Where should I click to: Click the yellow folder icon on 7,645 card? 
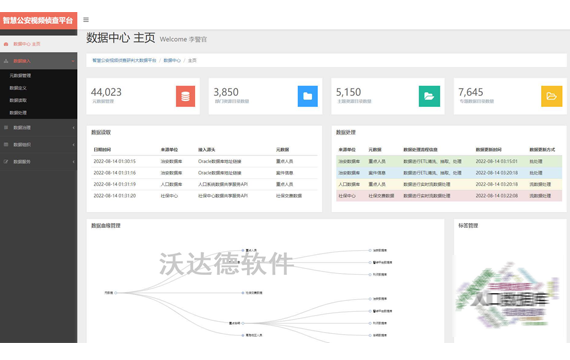(551, 96)
